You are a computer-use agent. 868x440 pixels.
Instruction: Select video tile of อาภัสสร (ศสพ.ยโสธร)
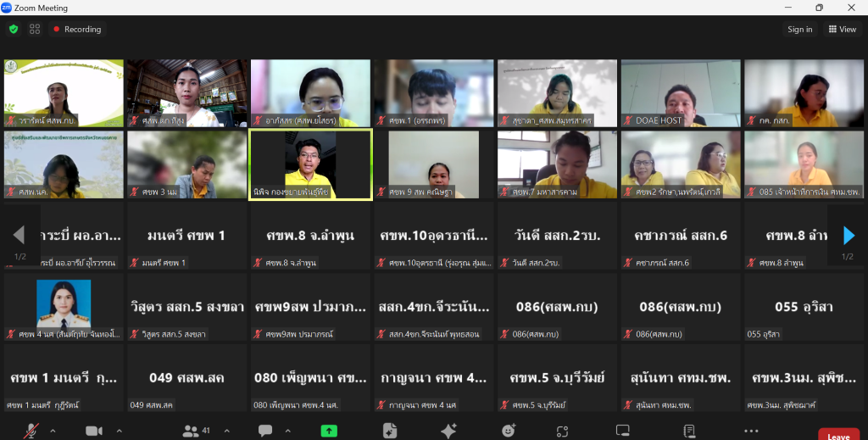(310, 93)
